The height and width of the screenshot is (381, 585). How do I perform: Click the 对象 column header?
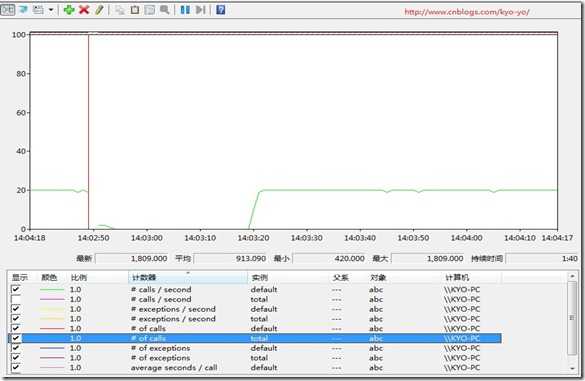tap(378, 277)
